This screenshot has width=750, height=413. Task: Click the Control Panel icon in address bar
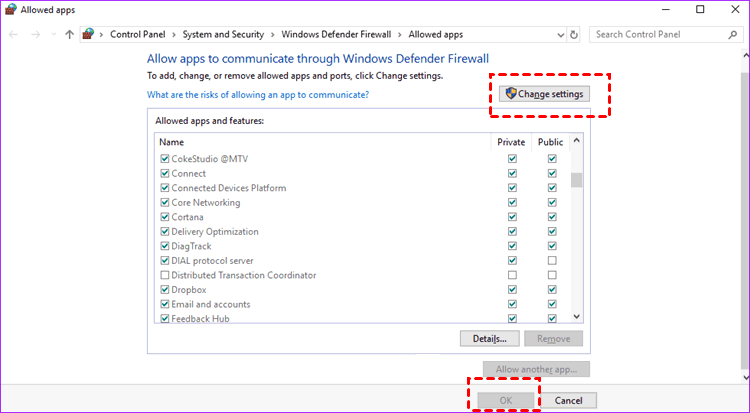click(89, 34)
